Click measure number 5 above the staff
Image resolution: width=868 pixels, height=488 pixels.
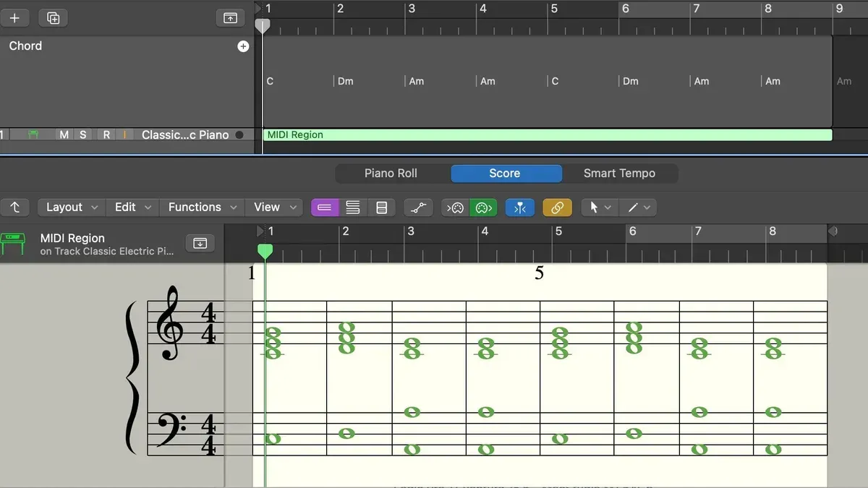click(539, 273)
